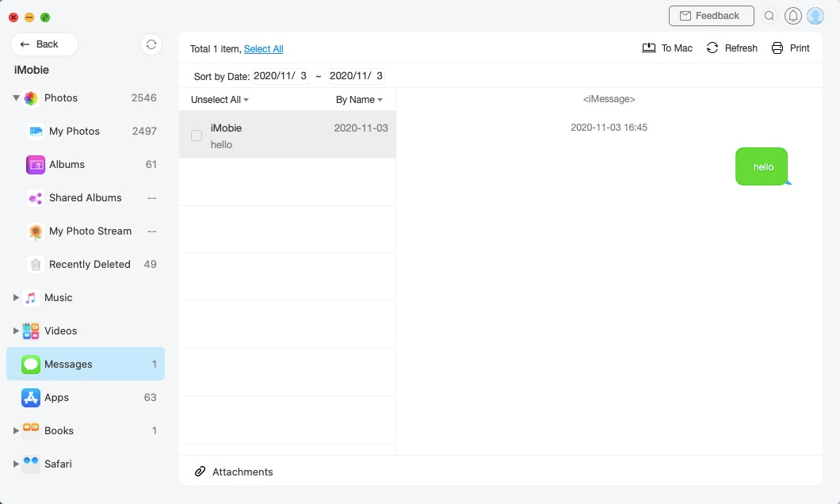
Task: Click the My Photo Stream sunflower icon
Action: click(x=36, y=231)
